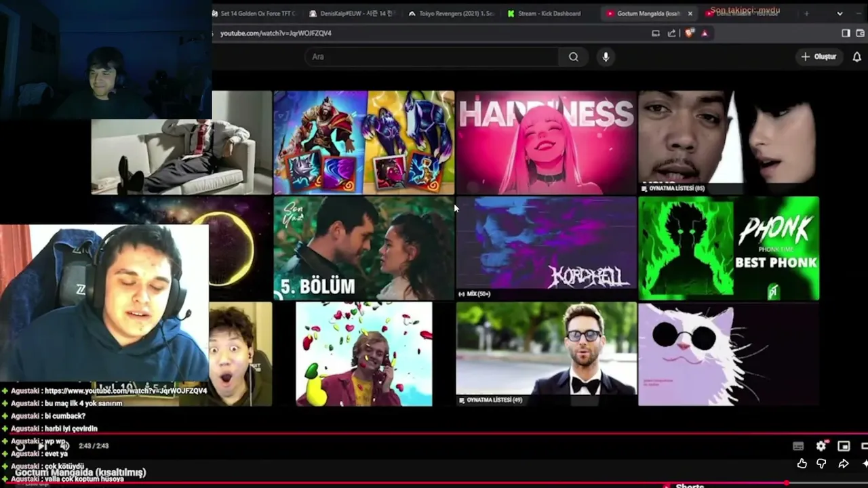Switch to DenisKalp#EUW tab
Viewport: 868px width, 488px height.
click(351, 14)
